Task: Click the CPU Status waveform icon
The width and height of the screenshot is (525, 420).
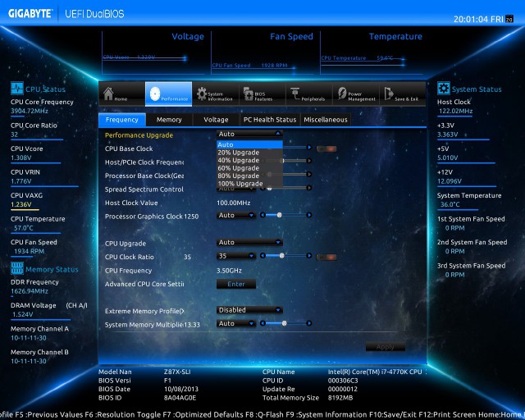Action: point(16,89)
